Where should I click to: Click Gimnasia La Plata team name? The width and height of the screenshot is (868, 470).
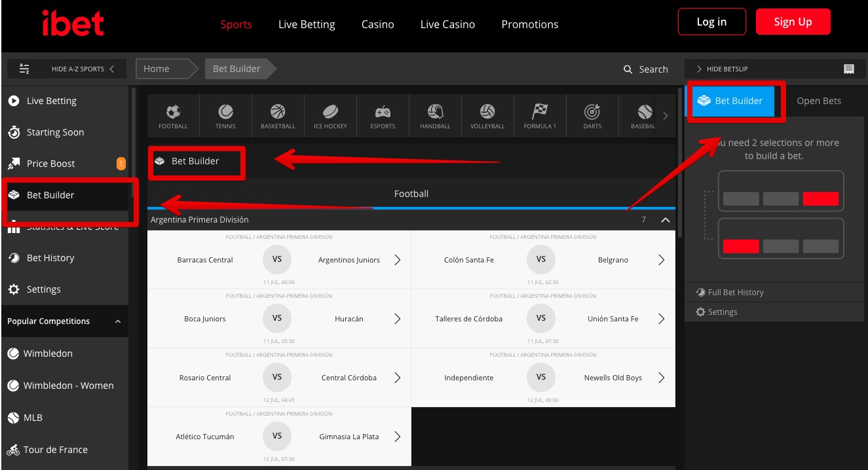point(349,437)
